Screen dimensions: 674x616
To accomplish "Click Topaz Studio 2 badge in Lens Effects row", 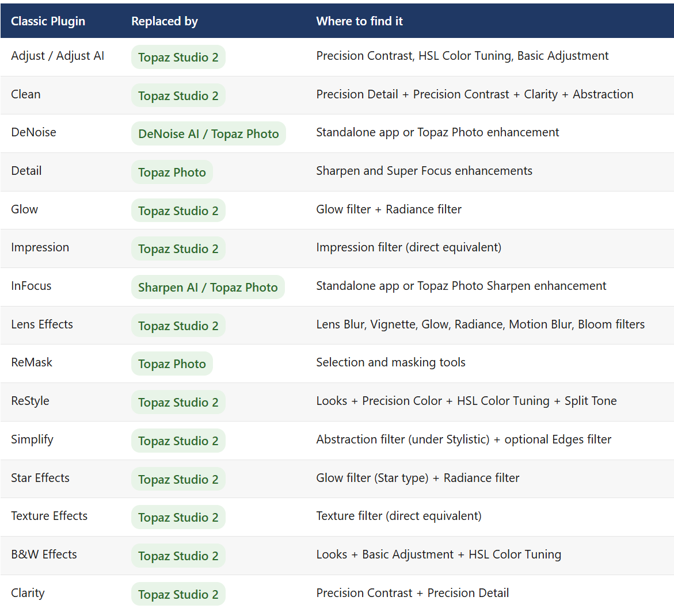I will [x=178, y=326].
